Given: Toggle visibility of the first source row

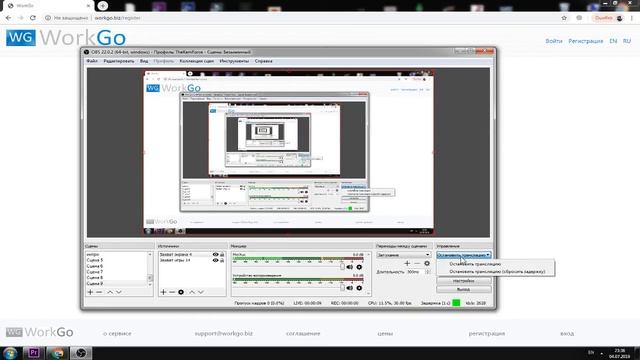Looking at the screenshot, I should click(x=215, y=254).
